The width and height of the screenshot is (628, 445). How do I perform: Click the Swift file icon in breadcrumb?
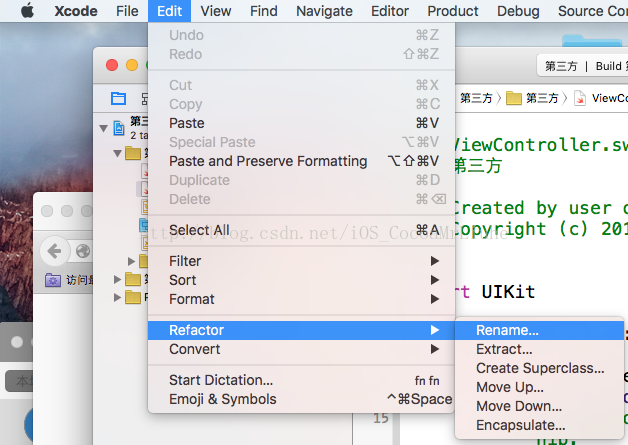tap(579, 98)
